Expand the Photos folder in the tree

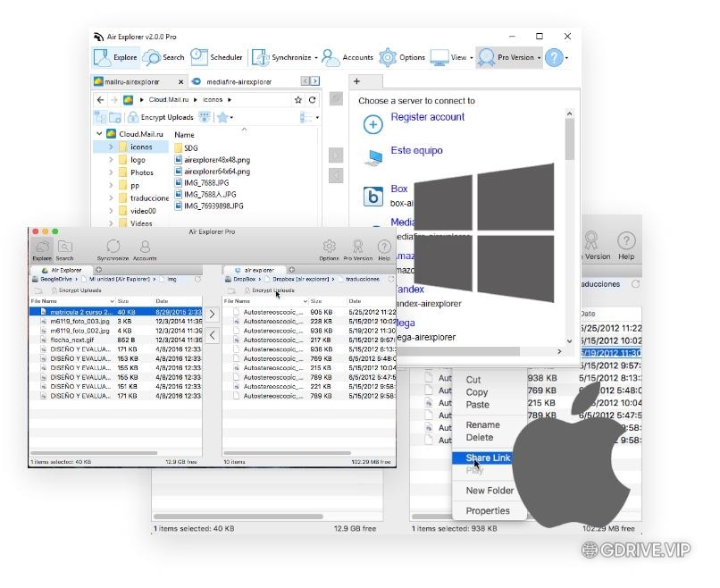pos(111,172)
